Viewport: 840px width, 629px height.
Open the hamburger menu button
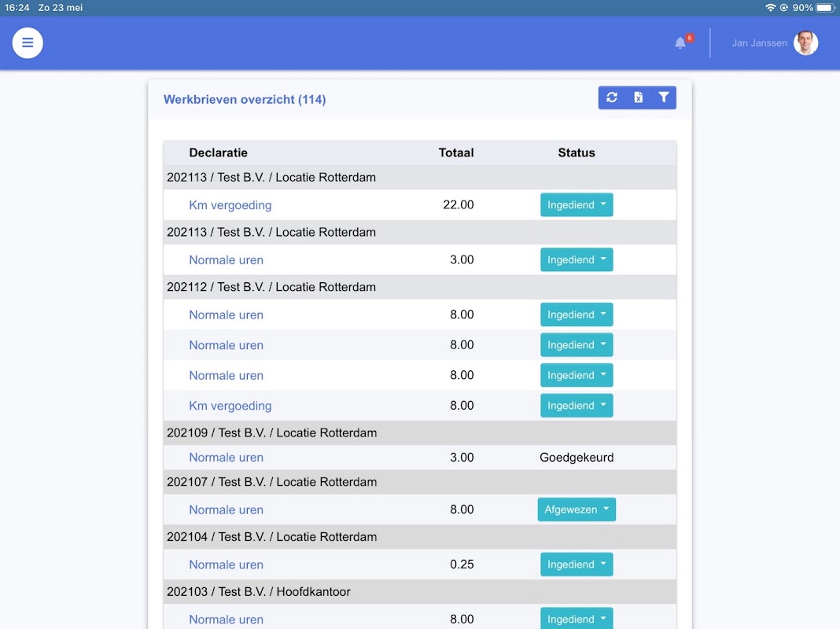click(28, 42)
